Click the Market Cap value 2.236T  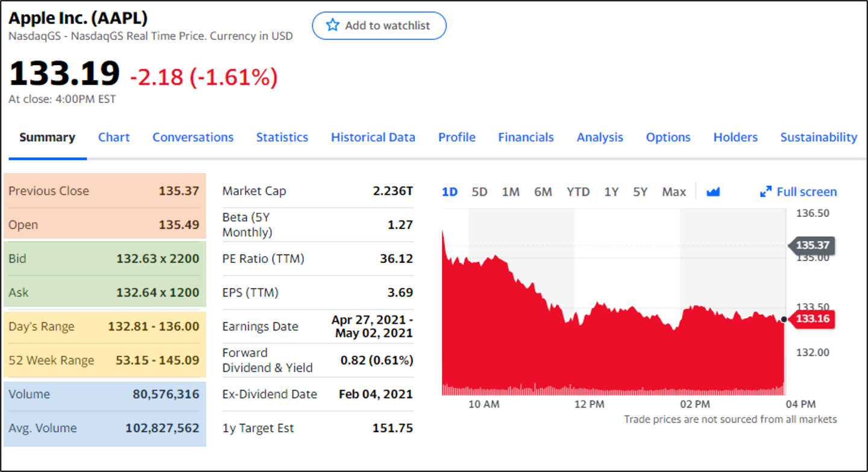[393, 191]
